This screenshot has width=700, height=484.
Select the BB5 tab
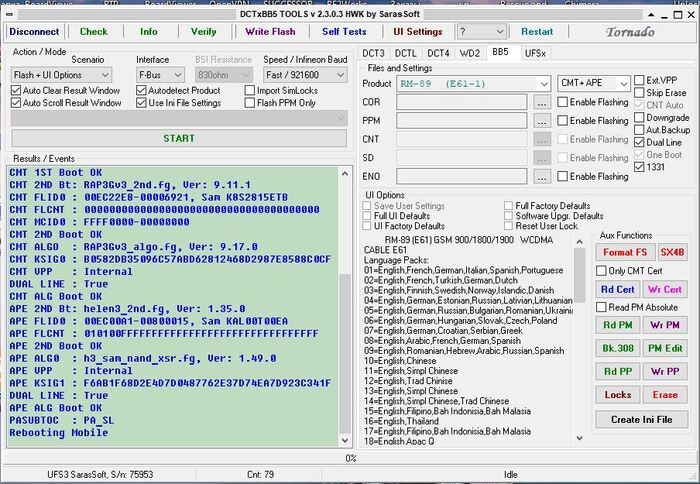point(501,52)
